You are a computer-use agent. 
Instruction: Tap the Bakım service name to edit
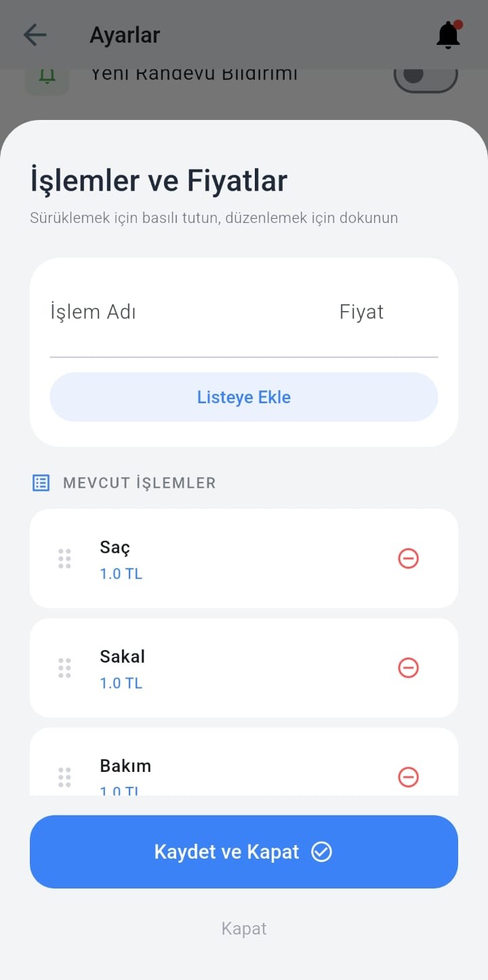125,766
